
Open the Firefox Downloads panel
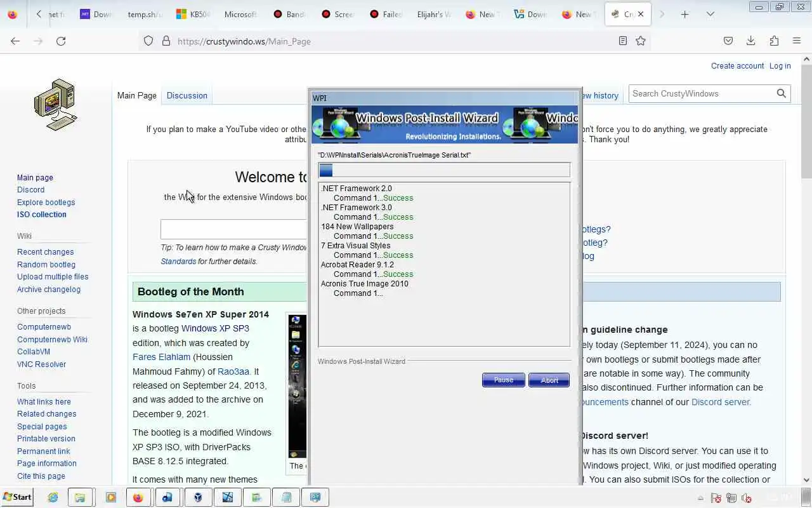[750, 41]
